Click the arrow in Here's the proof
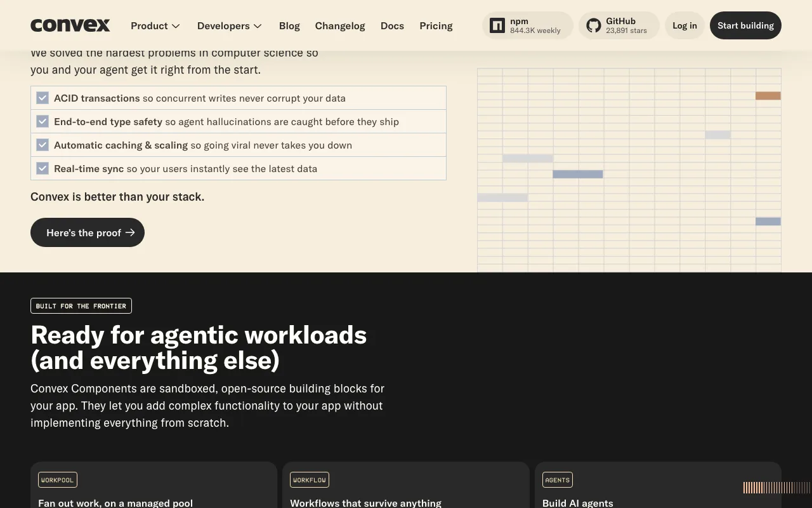This screenshot has height=508, width=812. pos(130,232)
